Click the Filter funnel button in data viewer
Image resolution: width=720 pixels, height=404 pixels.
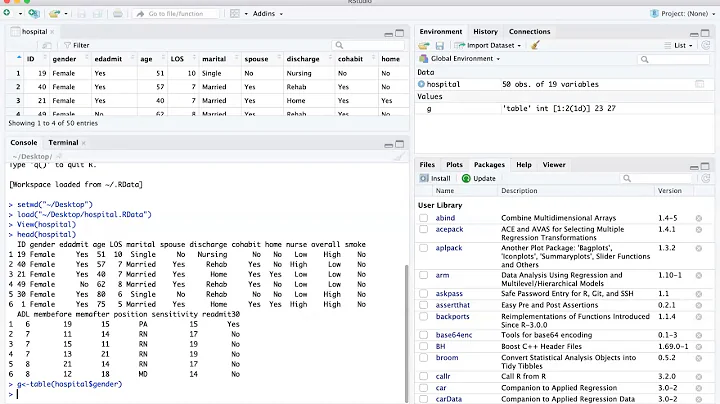click(x=77, y=45)
